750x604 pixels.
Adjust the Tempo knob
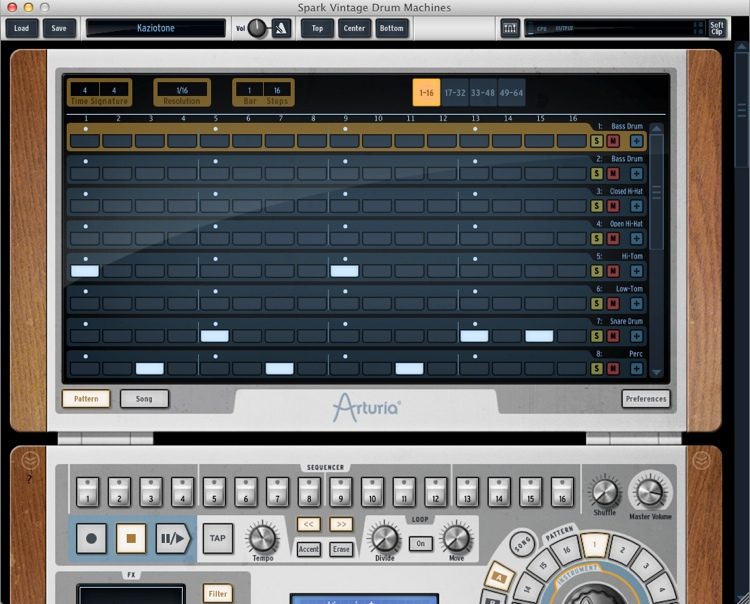click(263, 538)
